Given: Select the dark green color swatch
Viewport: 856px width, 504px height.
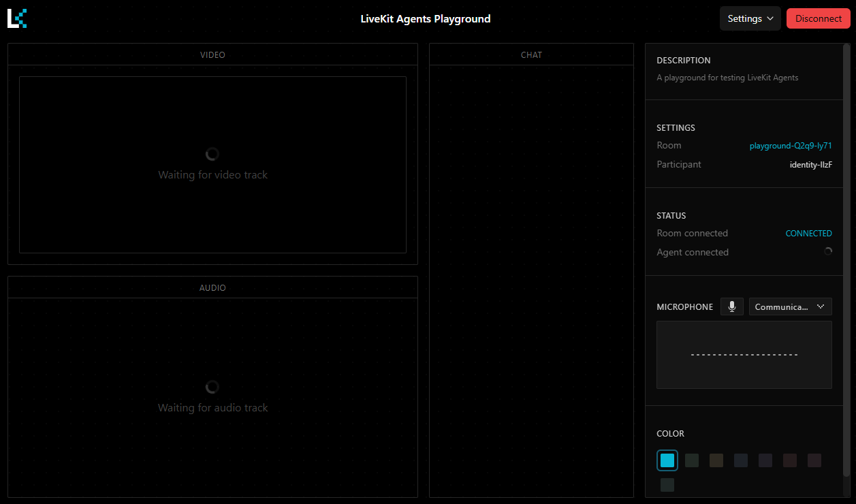Looking at the screenshot, I should click(692, 460).
